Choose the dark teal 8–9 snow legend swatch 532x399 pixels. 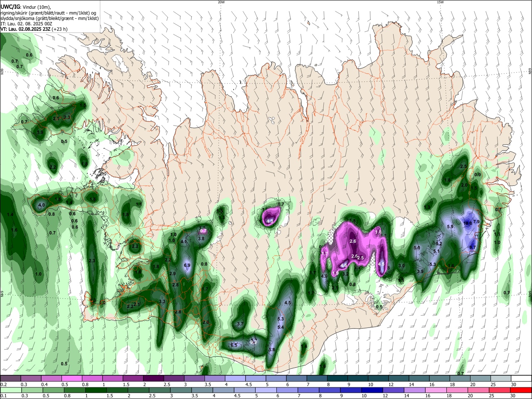[x=337, y=379]
